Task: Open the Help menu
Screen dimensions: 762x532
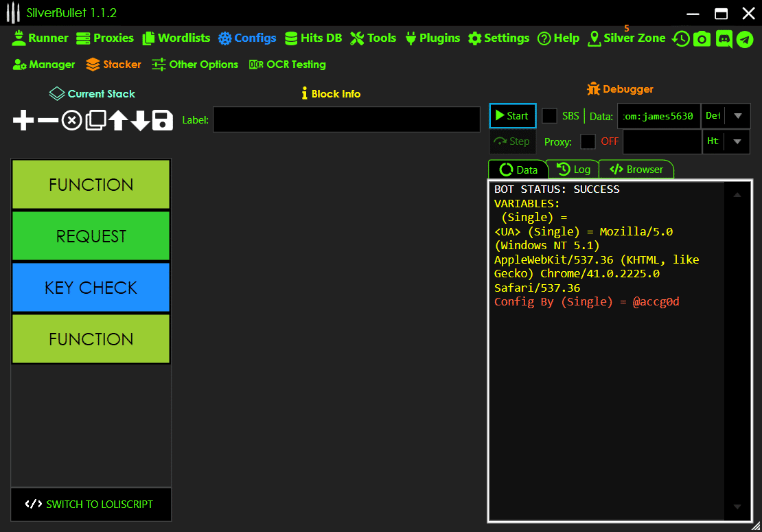Action: point(558,38)
